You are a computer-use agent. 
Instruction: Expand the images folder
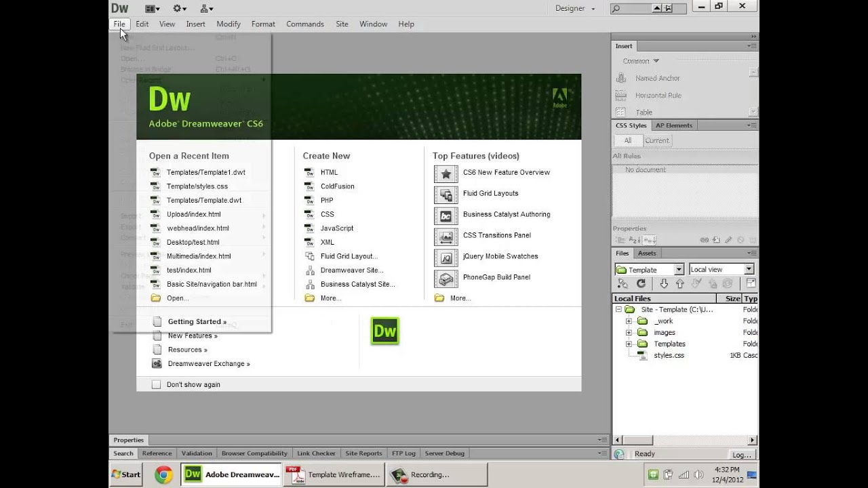click(x=629, y=333)
